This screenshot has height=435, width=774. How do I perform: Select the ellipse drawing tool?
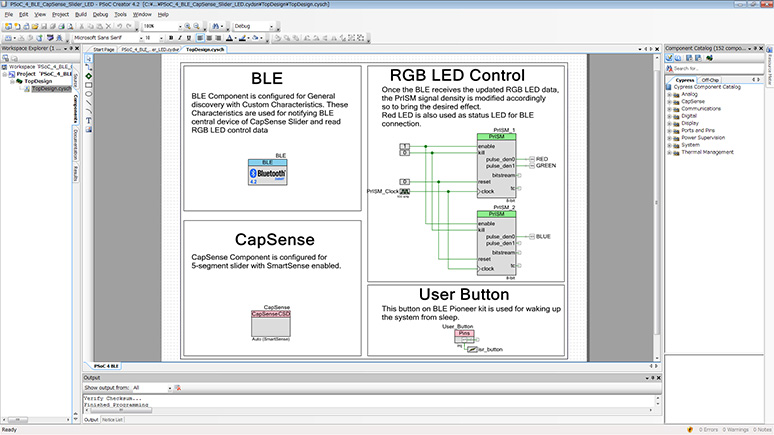(90, 92)
